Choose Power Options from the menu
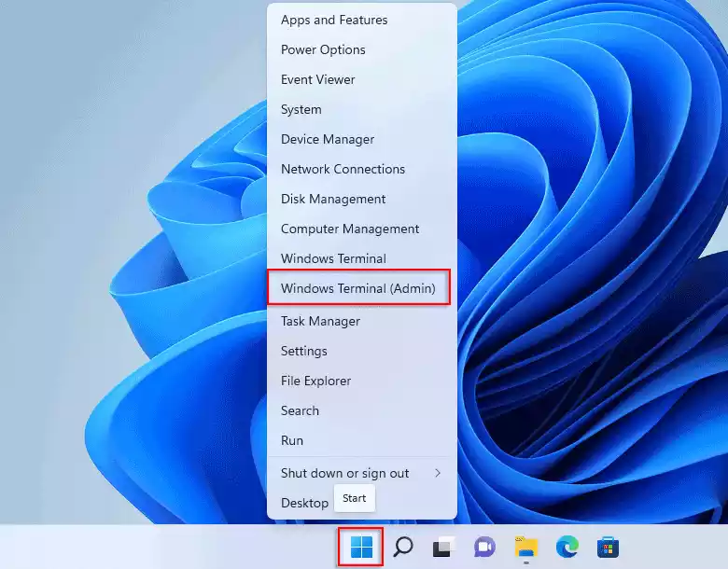The image size is (728, 569). click(x=323, y=49)
